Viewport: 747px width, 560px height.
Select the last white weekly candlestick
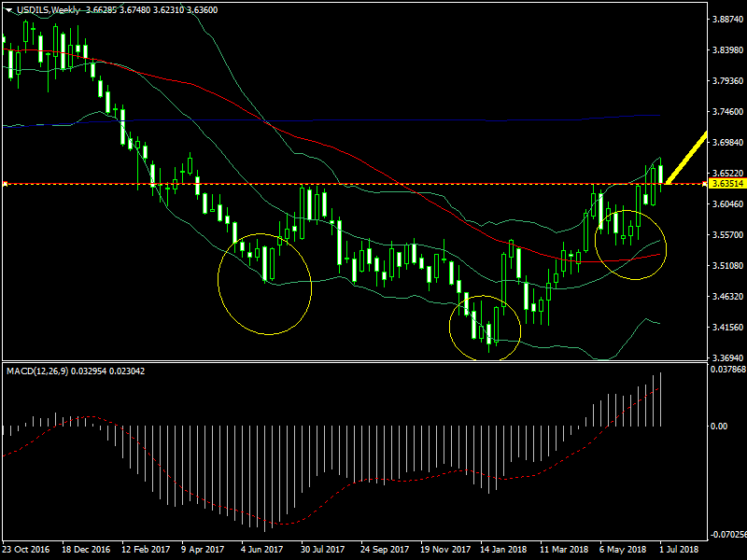pyautogui.click(x=660, y=174)
